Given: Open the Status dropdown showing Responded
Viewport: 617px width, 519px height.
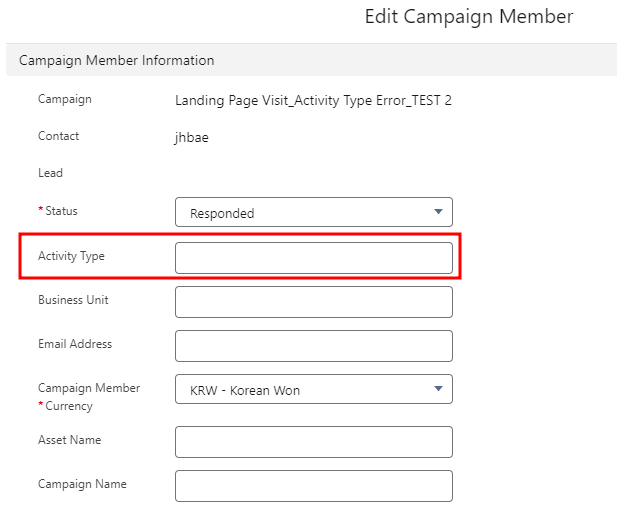Looking at the screenshot, I should (x=314, y=212).
